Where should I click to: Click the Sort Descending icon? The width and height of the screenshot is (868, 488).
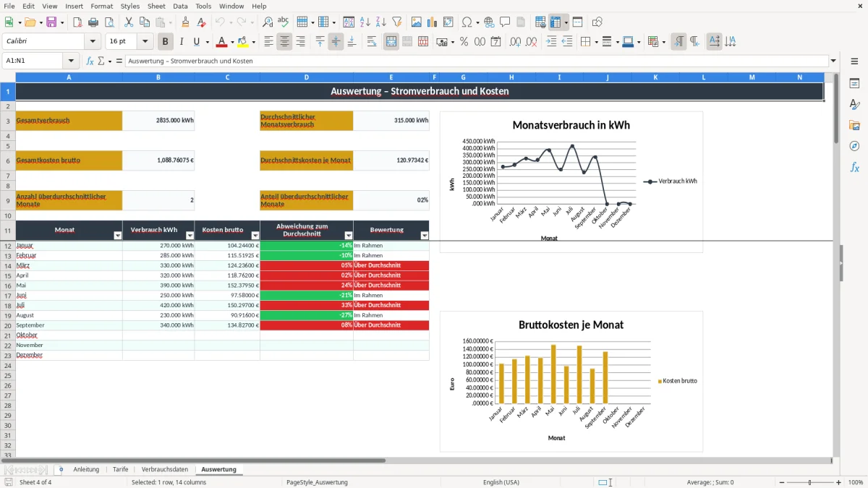click(380, 22)
